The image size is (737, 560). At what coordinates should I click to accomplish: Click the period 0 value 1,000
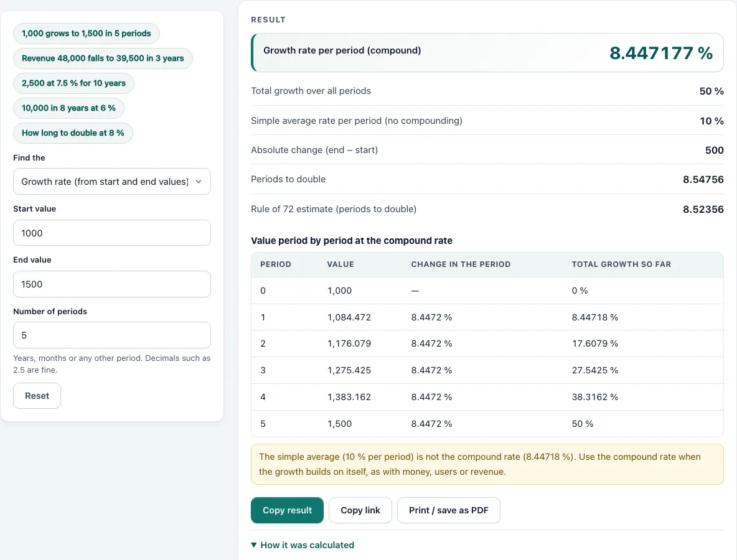point(339,291)
